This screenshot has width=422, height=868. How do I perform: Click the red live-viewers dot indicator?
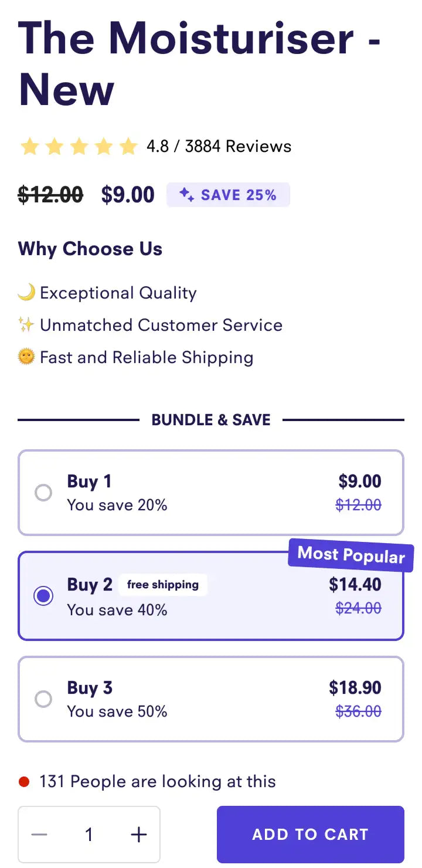(24, 782)
